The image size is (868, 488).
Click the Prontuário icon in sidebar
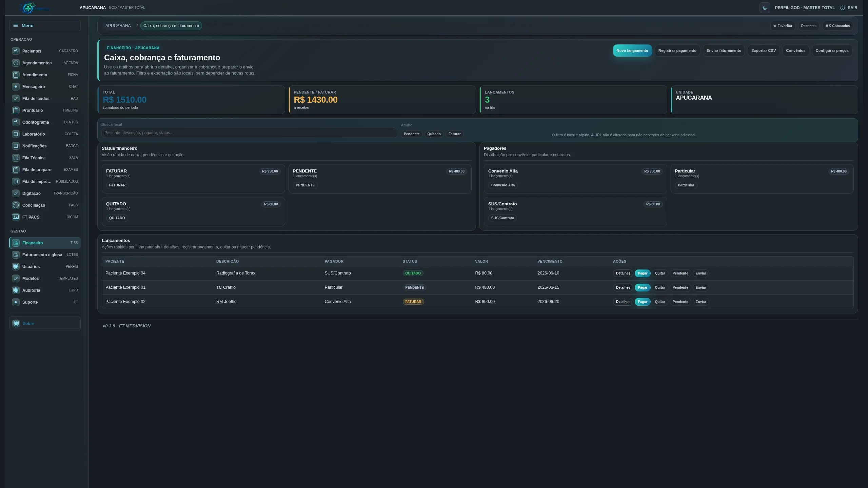click(x=16, y=110)
